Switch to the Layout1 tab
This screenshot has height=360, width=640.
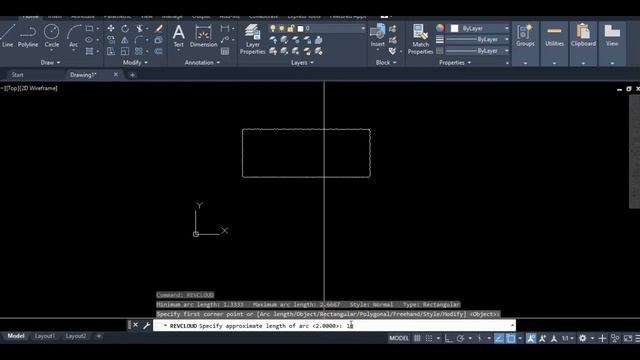click(x=45, y=336)
